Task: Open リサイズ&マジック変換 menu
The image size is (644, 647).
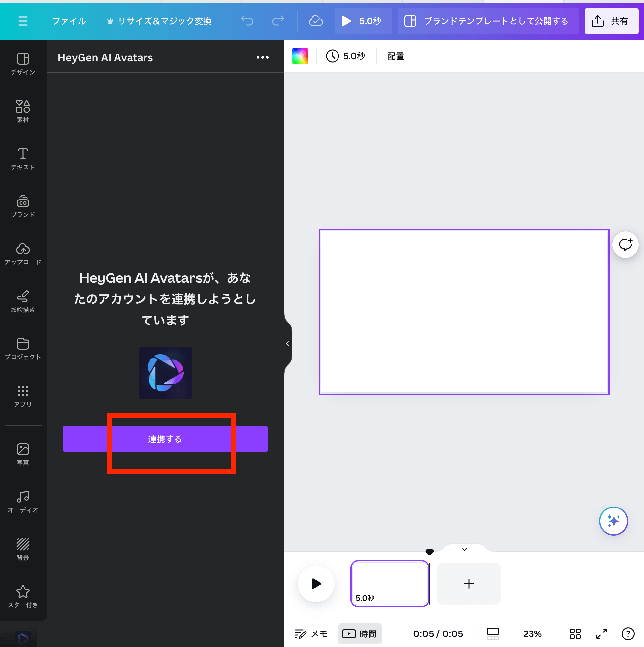Action: tap(159, 21)
